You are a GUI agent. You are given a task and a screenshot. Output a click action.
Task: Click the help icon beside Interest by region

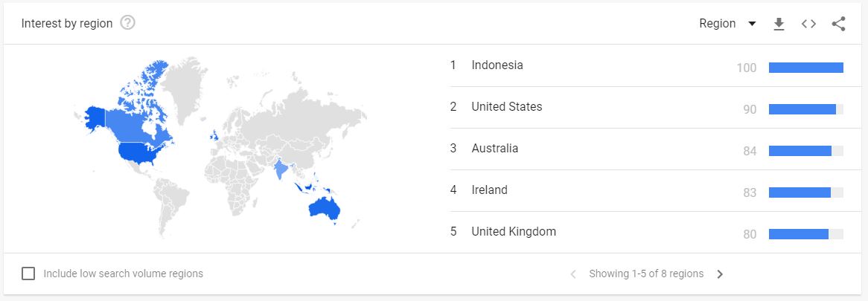[127, 23]
